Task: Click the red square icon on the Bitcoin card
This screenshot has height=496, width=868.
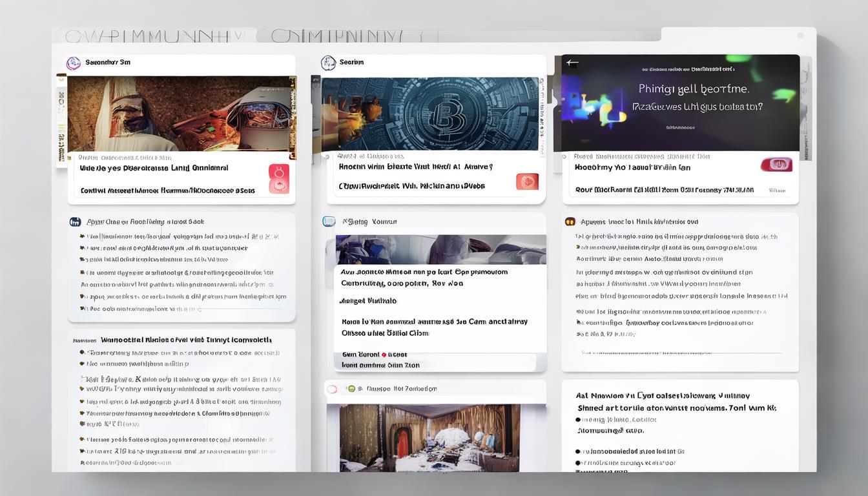Action: [527, 182]
